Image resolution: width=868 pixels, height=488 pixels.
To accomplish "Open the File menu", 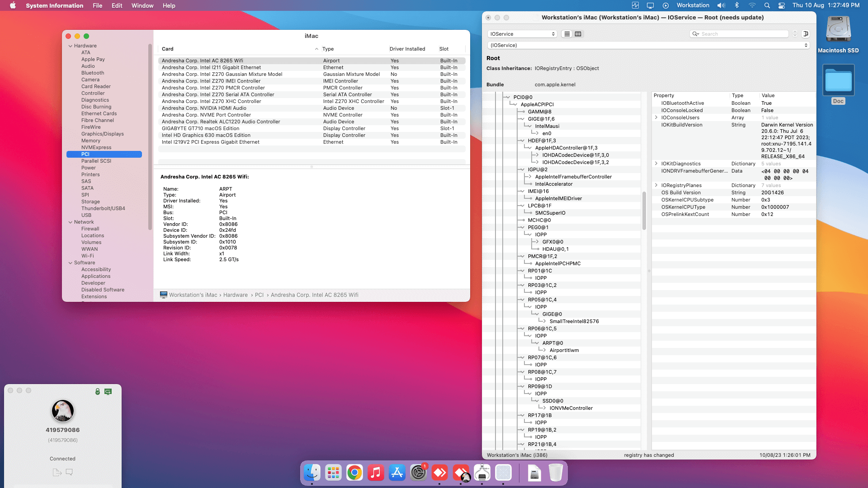I will click(97, 5).
